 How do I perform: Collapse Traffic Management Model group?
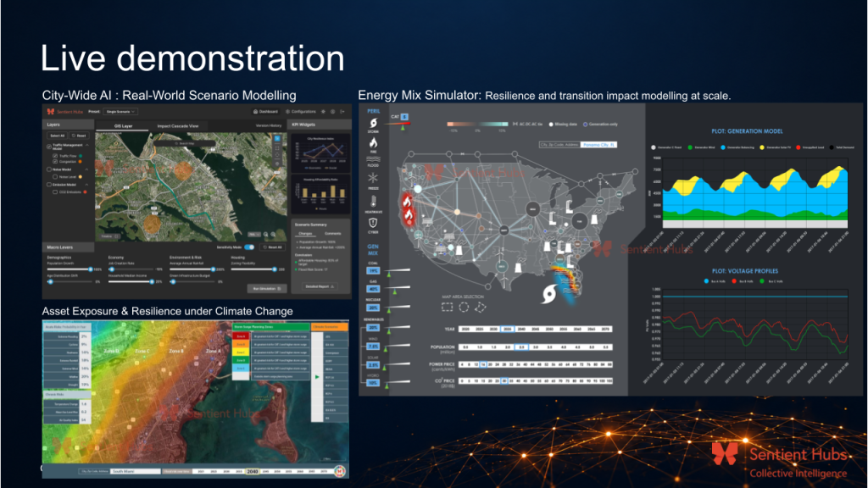pos(87,146)
